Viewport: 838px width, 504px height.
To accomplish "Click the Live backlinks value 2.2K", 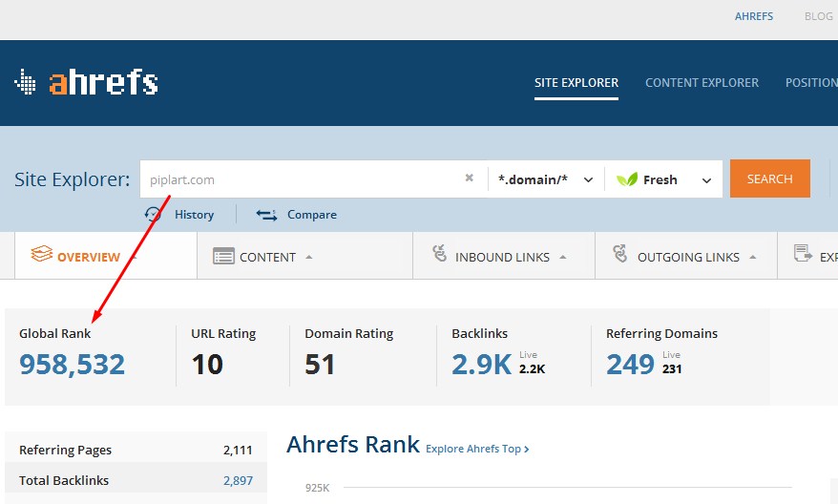I will pyautogui.click(x=532, y=368).
